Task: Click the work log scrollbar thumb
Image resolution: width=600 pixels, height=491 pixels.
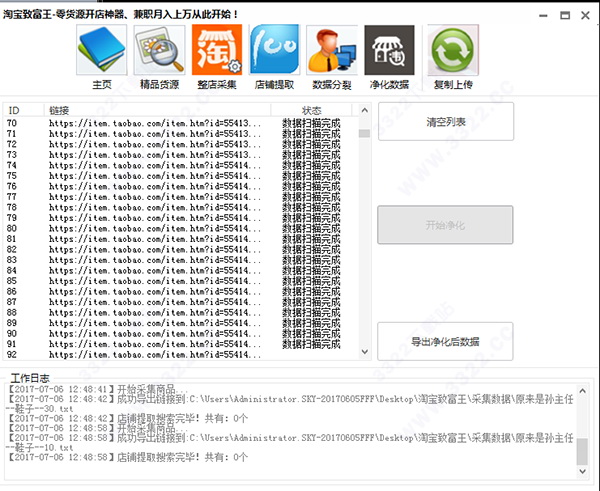Action: pos(582,452)
